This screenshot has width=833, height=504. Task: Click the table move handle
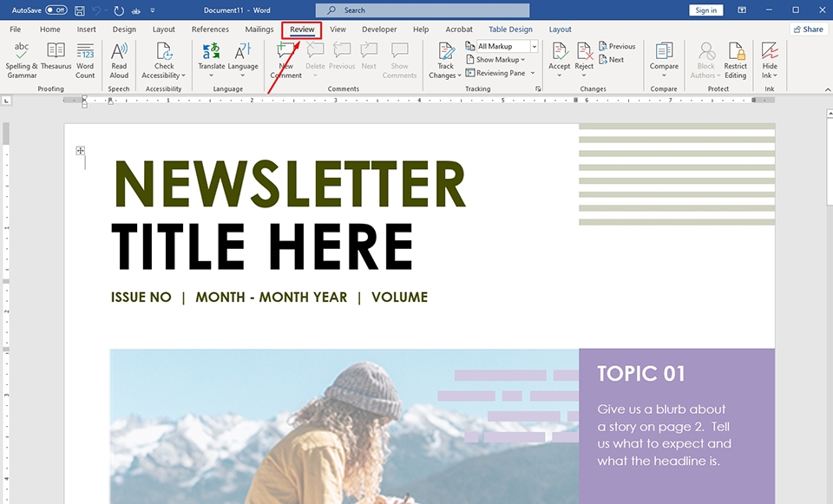click(80, 151)
